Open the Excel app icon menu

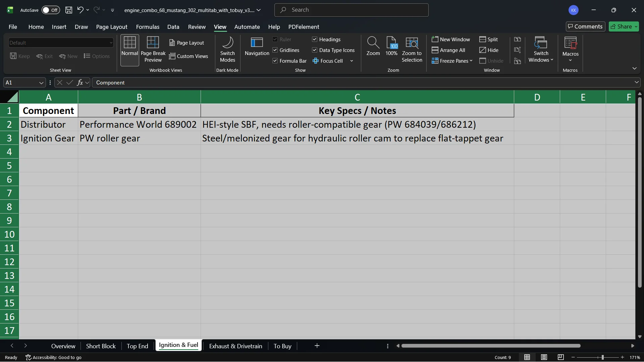click(10, 10)
